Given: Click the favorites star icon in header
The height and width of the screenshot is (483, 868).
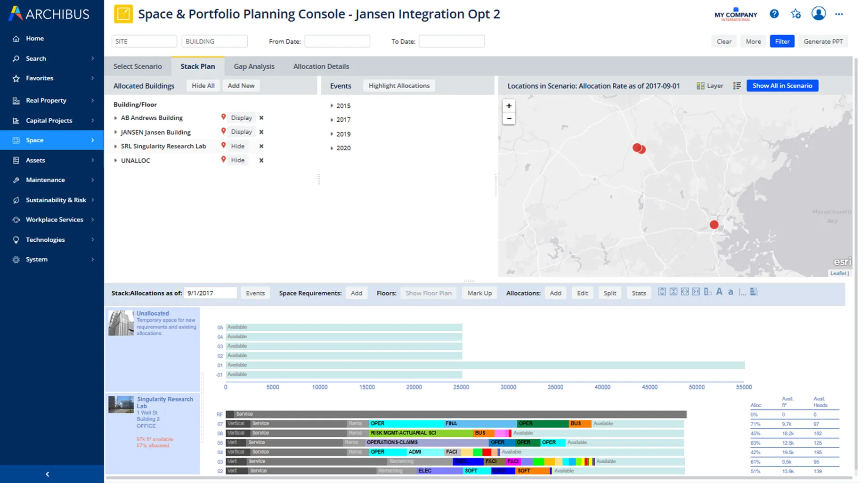Looking at the screenshot, I should pos(796,14).
